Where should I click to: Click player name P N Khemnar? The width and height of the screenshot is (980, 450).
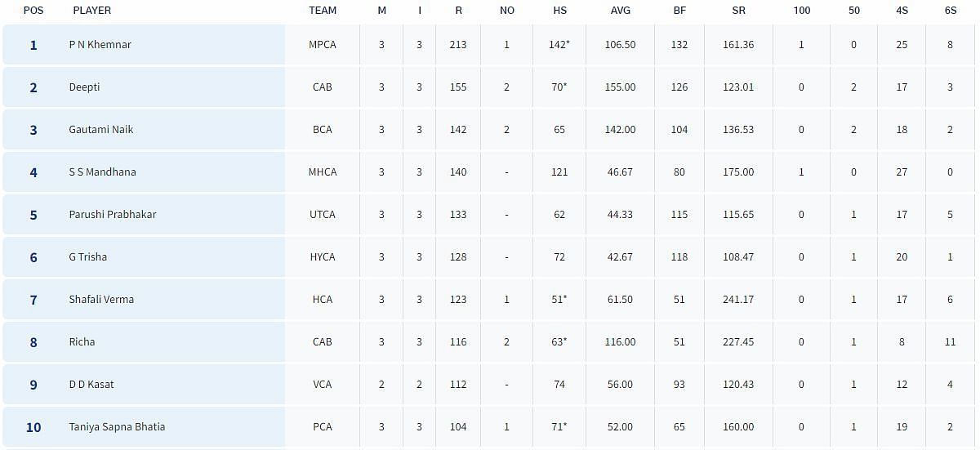pyautogui.click(x=100, y=45)
